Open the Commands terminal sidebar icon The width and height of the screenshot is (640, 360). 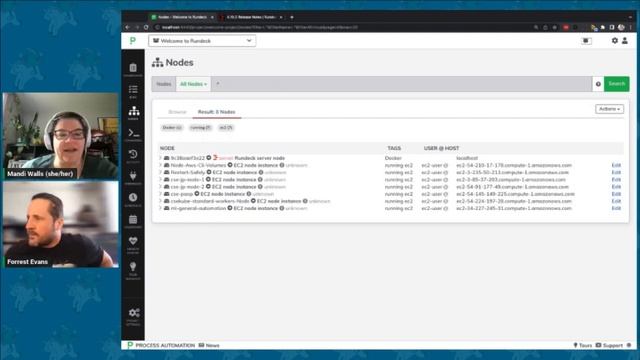(x=133, y=134)
